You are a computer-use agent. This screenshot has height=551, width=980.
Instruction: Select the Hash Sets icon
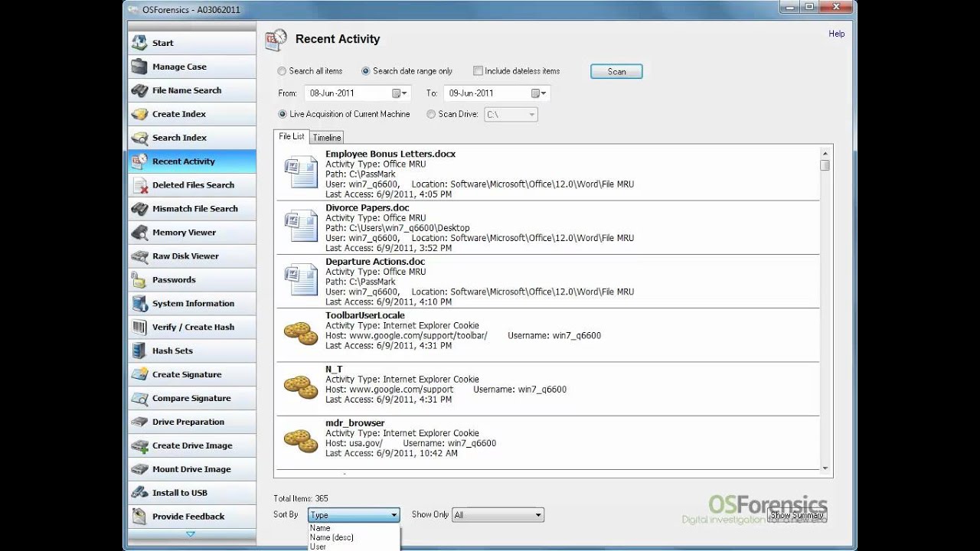pyautogui.click(x=139, y=351)
